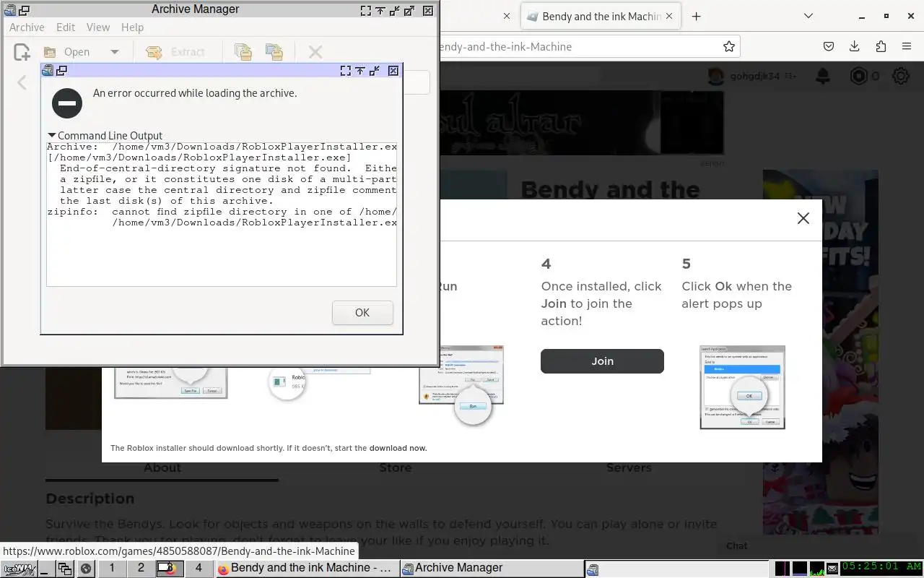Shade the error dialog with the up-arrow icon
Screen dimensions: 924x578
pyautogui.click(x=360, y=71)
